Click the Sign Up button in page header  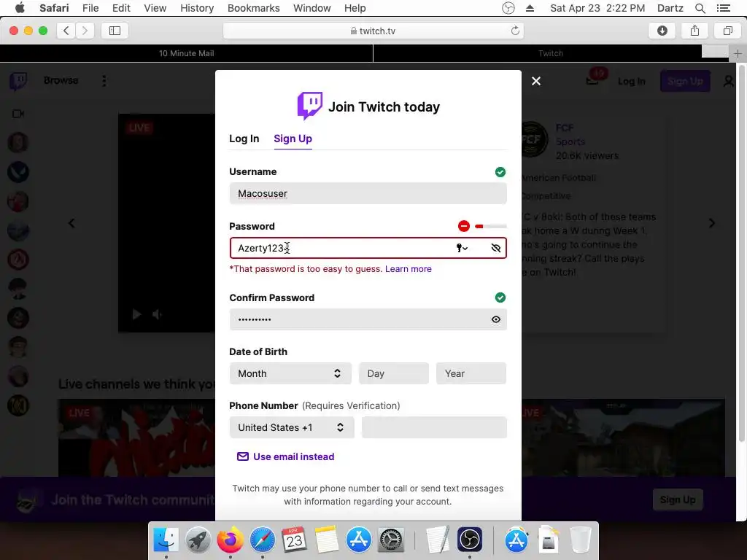[x=684, y=81]
